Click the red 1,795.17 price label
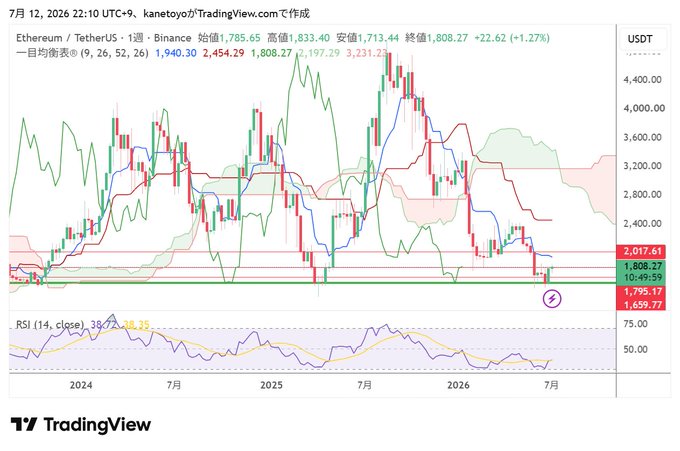 [641, 291]
